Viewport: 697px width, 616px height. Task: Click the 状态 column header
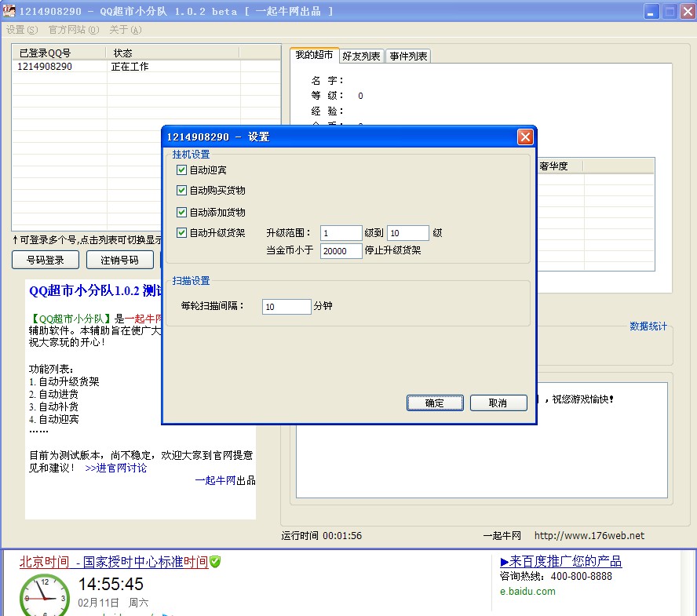pyautogui.click(x=173, y=53)
